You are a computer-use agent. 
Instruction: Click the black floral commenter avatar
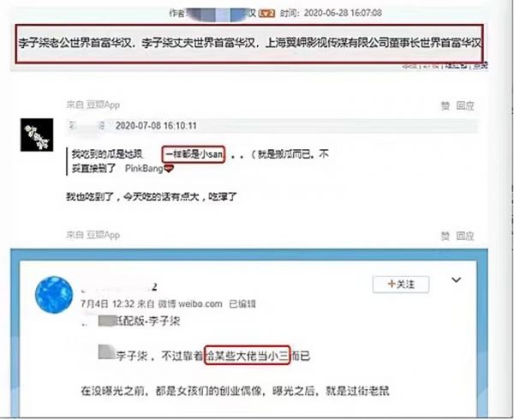pos(37,135)
